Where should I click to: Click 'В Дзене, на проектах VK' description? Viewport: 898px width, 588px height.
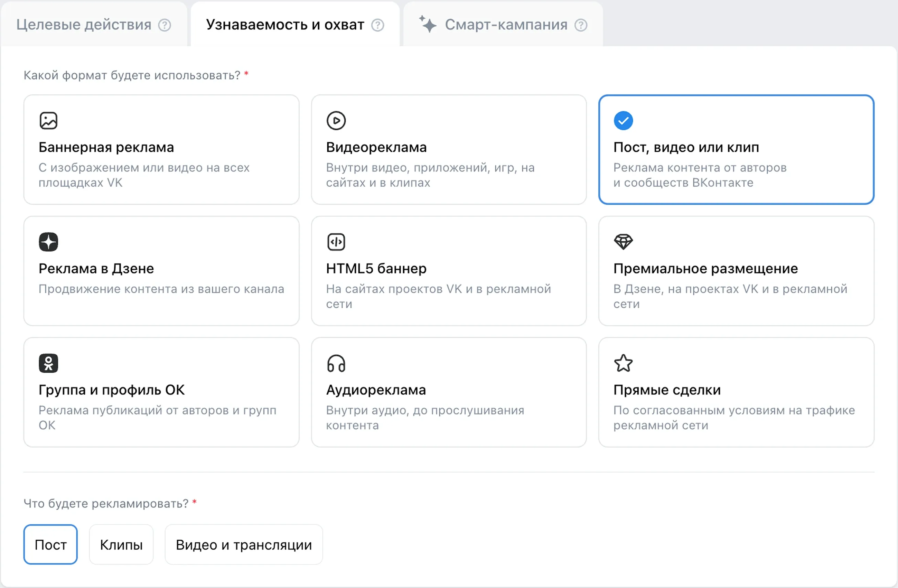tap(730, 297)
